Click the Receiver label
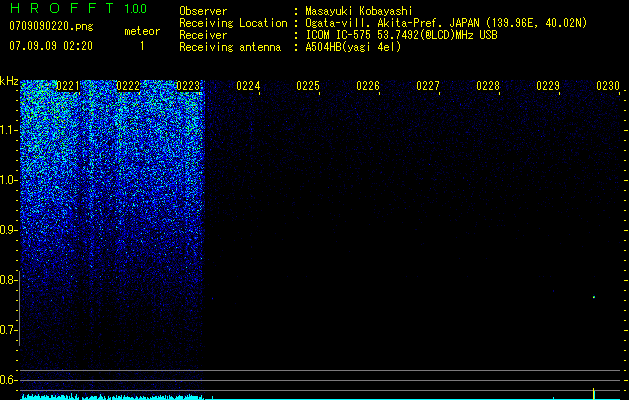Image resolution: width=629 pixels, height=400 pixels. point(203,35)
